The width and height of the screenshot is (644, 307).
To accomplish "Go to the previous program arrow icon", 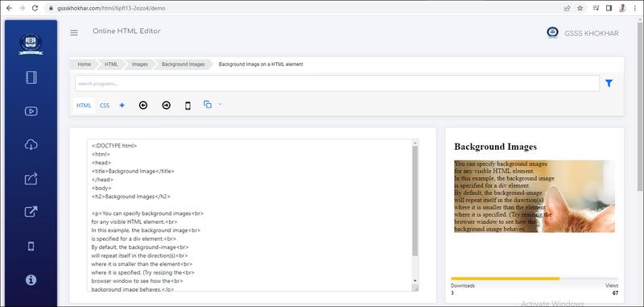I will coord(143,106).
